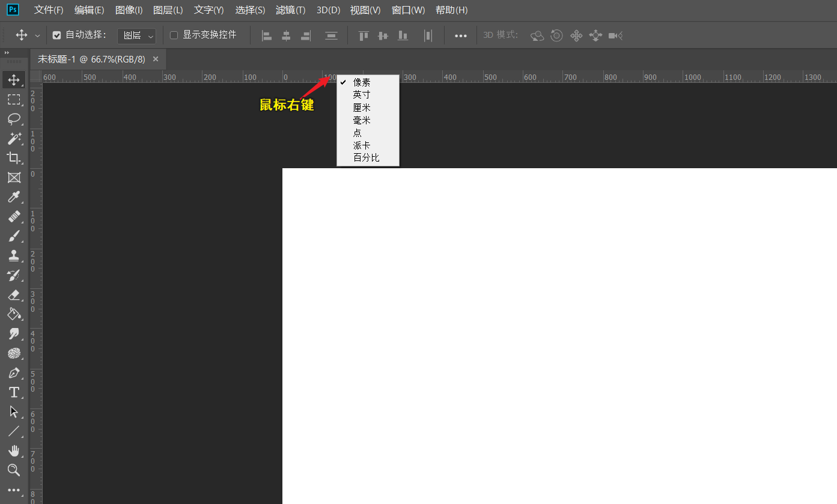This screenshot has height=504, width=837.
Task: Switch to the 未标题-1 document tab
Action: coord(91,59)
